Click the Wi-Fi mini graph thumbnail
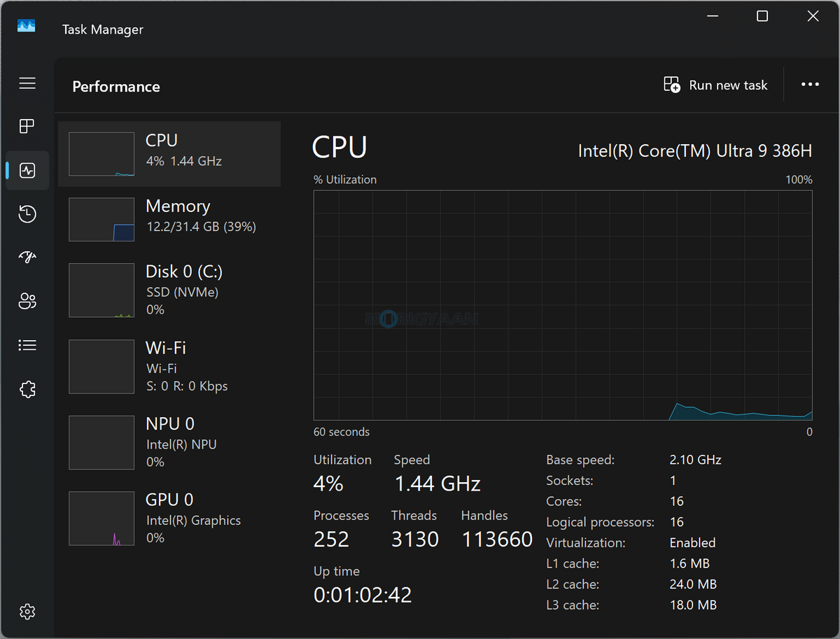 [x=101, y=367]
